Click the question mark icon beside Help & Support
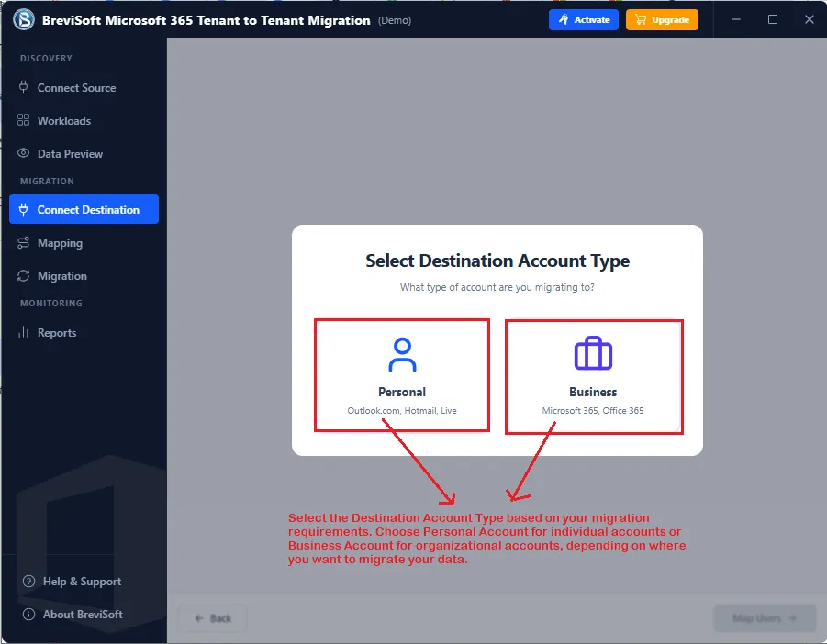The height and width of the screenshot is (644, 827). pyautogui.click(x=29, y=582)
